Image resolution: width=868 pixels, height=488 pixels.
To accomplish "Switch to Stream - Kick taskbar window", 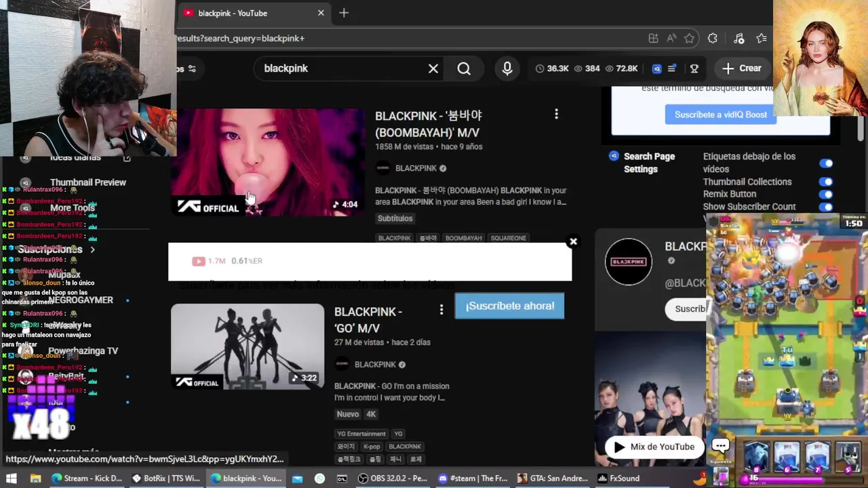I will pos(87,478).
